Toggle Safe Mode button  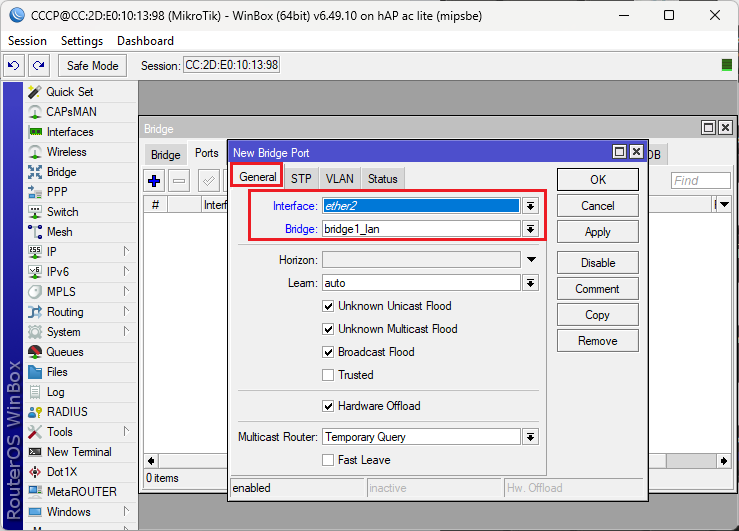point(92,65)
